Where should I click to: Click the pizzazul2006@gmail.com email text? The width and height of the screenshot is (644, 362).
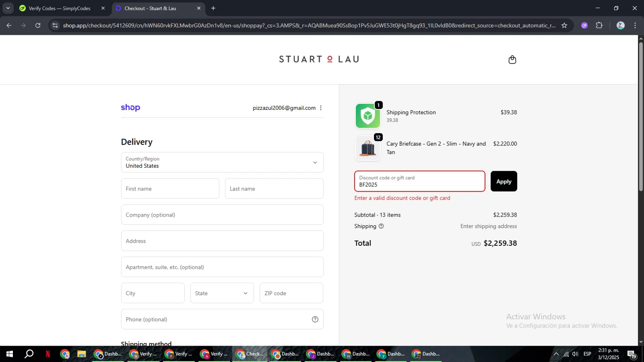point(284,108)
